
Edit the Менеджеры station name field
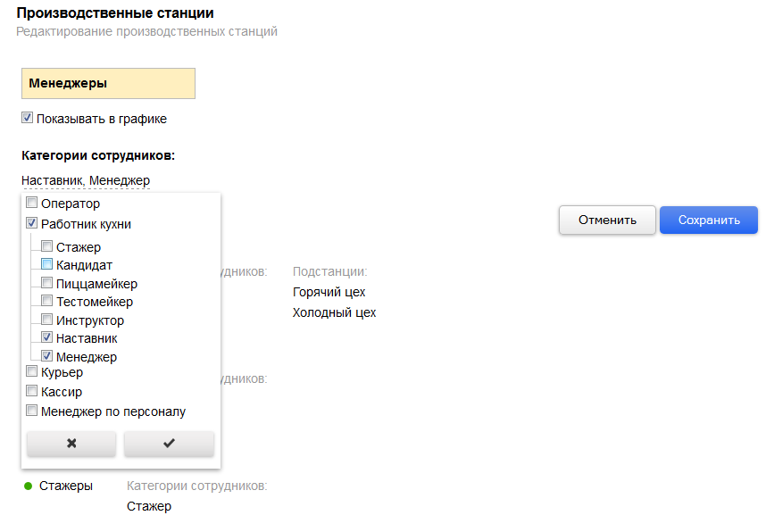click(108, 84)
